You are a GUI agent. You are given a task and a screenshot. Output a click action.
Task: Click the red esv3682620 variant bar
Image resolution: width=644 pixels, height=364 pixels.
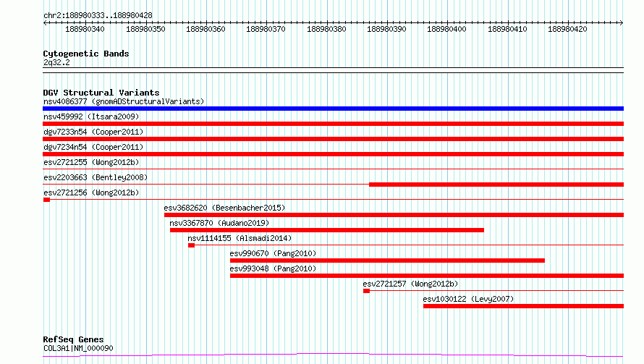(394, 215)
